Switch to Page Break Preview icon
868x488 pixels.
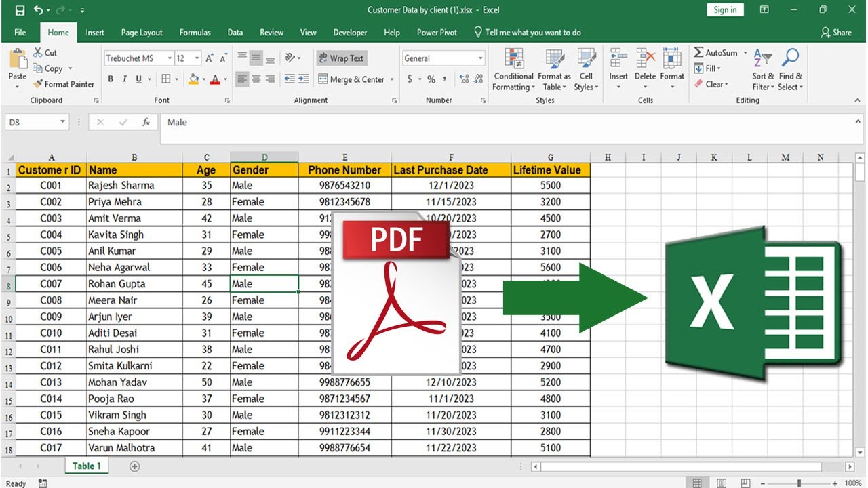[747, 483]
